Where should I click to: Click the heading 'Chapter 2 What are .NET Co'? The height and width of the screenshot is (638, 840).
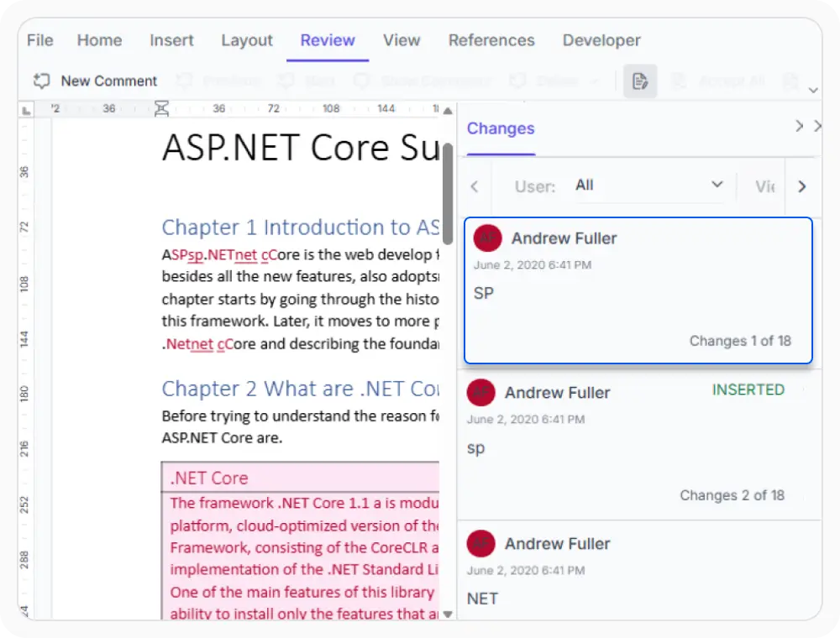point(301,389)
